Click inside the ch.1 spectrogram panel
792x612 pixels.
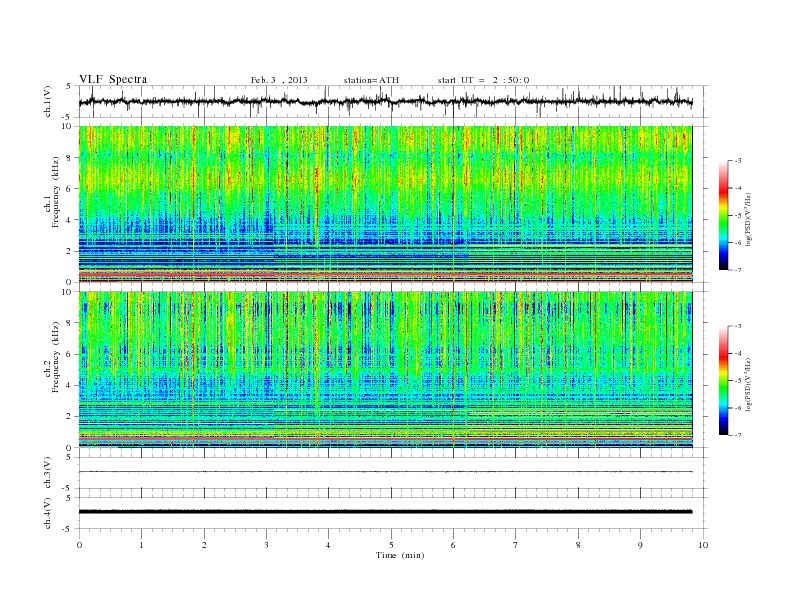(385, 204)
